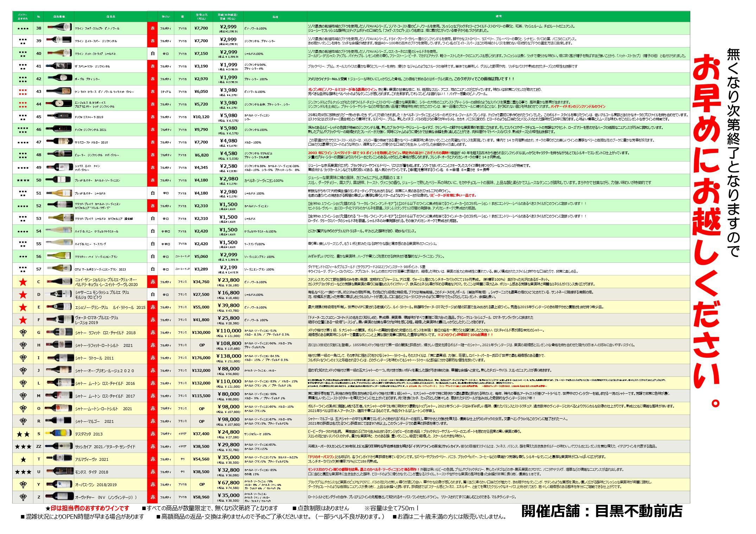Click the three-star rating in row 56
The image size is (756, 534).
(x=23, y=257)
